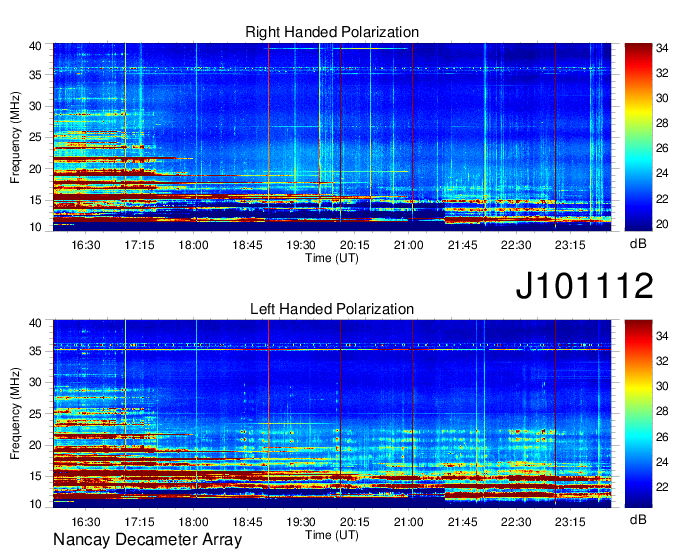Click 21:00 time tick in Right Handed plot
Image resolution: width=680 pixels, height=552 pixels.
409,245
